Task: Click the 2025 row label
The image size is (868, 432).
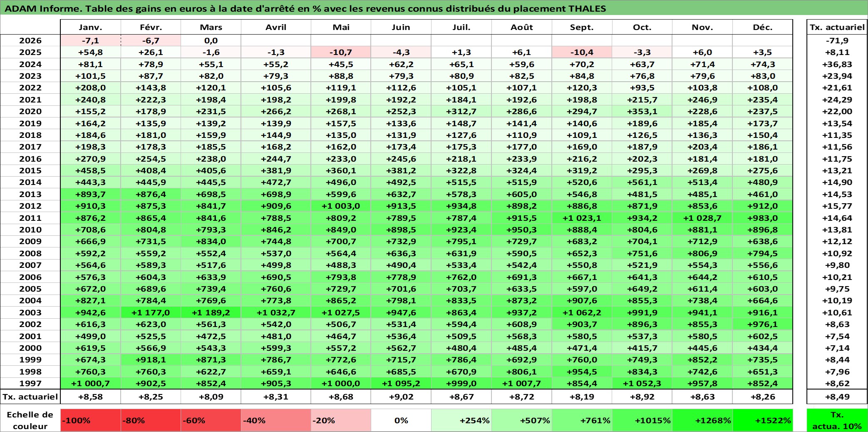Action: 30,52
